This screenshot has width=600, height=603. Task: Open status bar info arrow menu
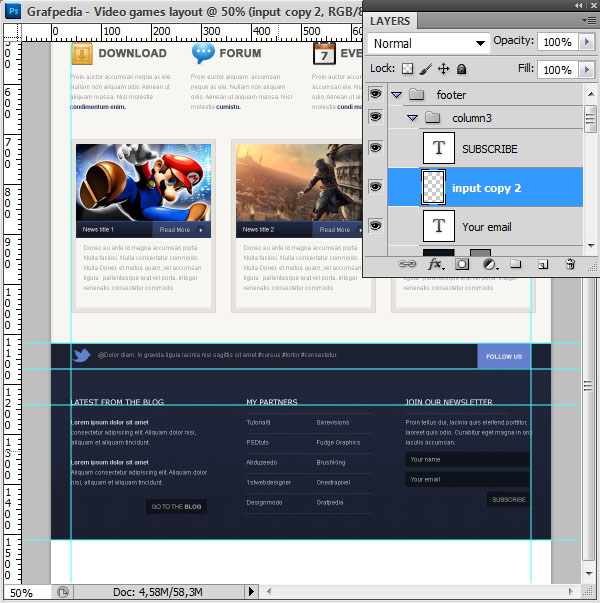coord(251,591)
